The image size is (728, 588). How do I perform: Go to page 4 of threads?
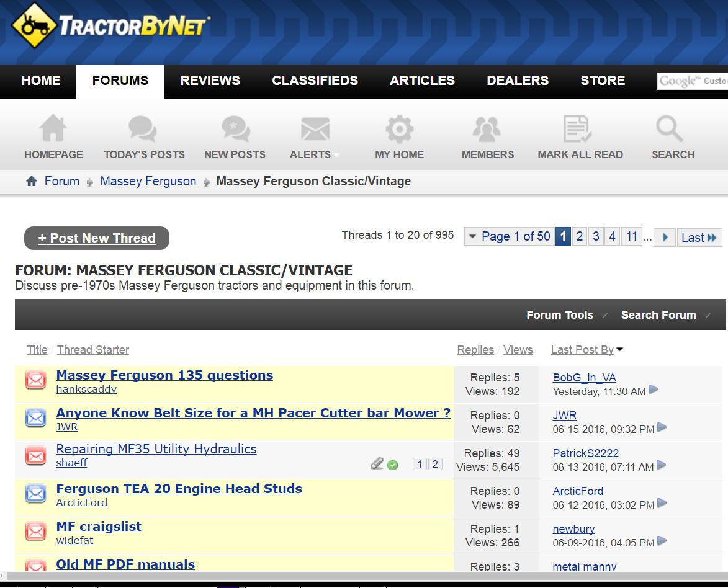[613, 237]
